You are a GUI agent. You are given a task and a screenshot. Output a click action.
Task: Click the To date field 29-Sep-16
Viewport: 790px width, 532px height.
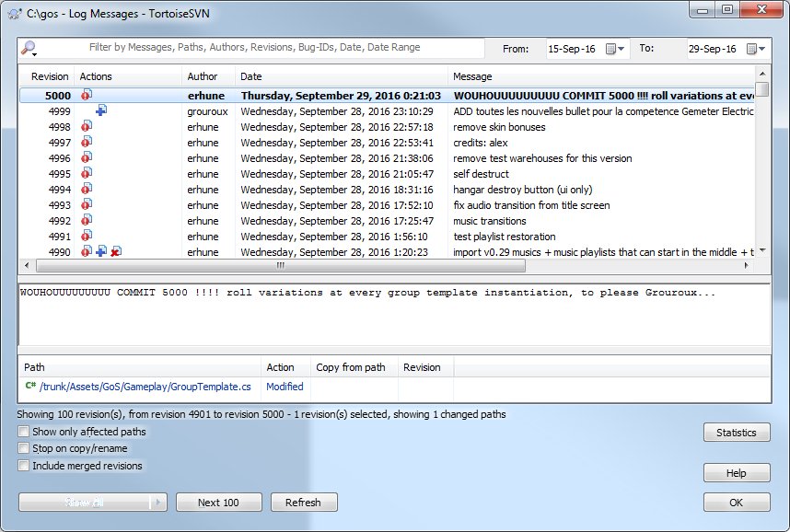click(713, 49)
